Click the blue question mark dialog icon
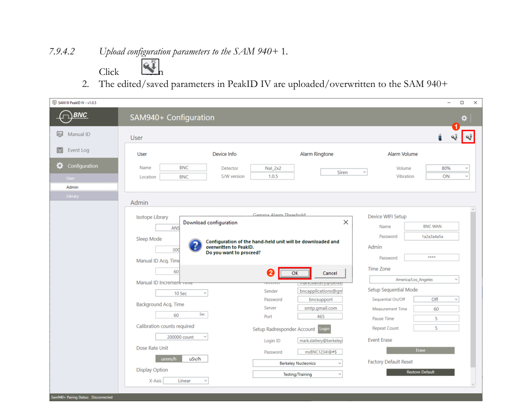532x407 pixels. [x=195, y=245]
